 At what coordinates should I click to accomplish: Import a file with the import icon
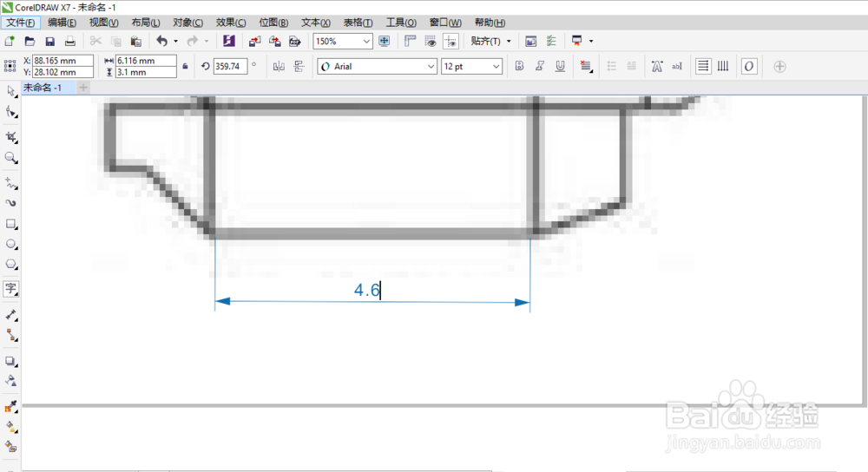click(254, 41)
